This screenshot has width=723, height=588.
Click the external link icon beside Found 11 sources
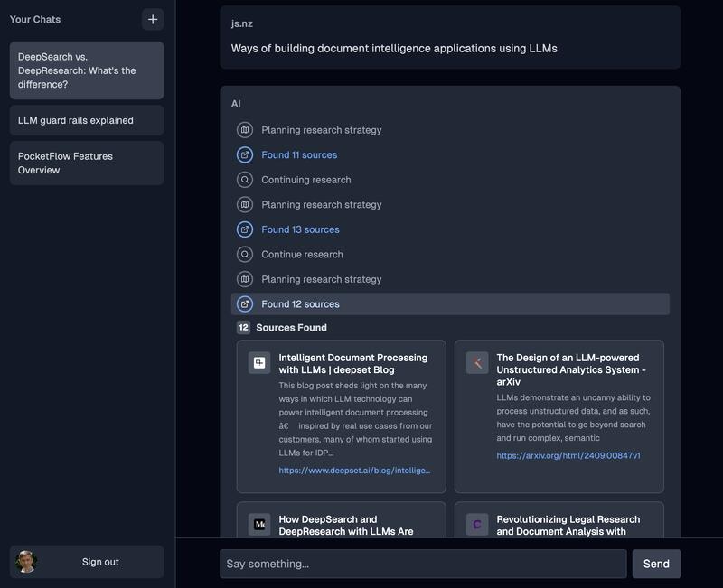click(245, 154)
